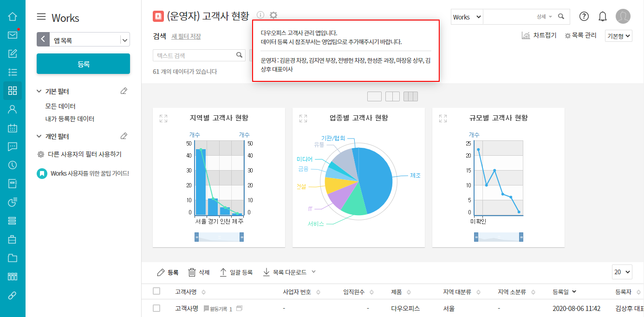This screenshot has height=317, width=644.
Task: Open the 기본형 view dropdown
Action: tap(618, 36)
